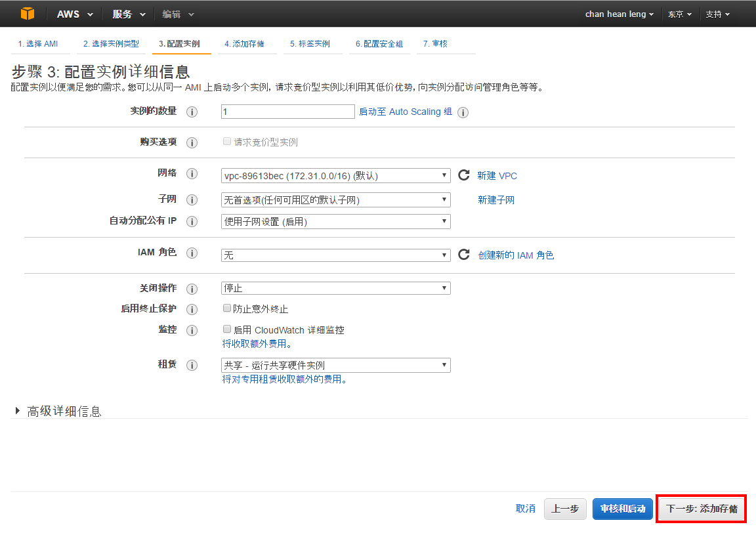Click 新建 VPC link
756x533 pixels.
pyautogui.click(x=497, y=175)
